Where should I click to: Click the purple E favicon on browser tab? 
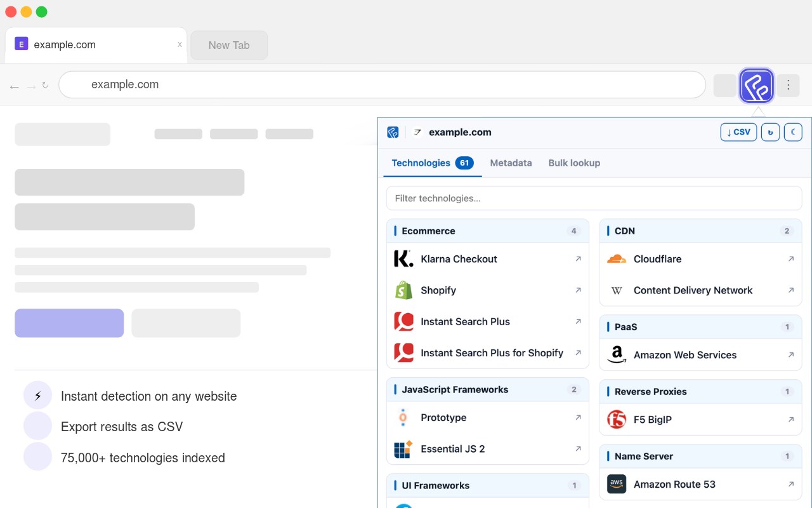pyautogui.click(x=22, y=44)
